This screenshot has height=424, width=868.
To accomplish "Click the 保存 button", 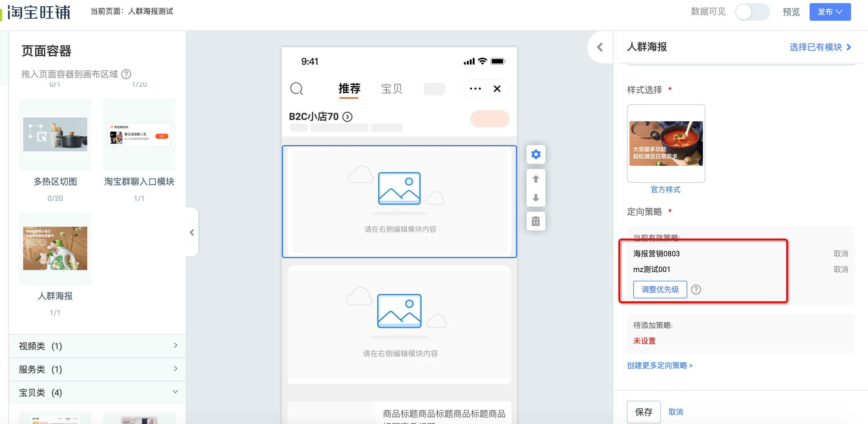I will 644,412.
